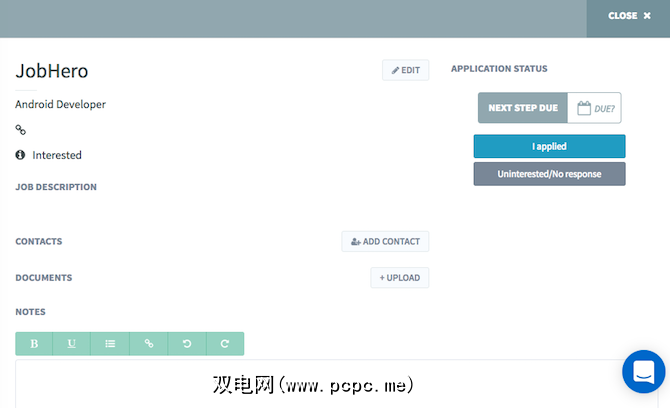Click the NOTES section heading
Screen dimensions: 670x408
(x=30, y=312)
